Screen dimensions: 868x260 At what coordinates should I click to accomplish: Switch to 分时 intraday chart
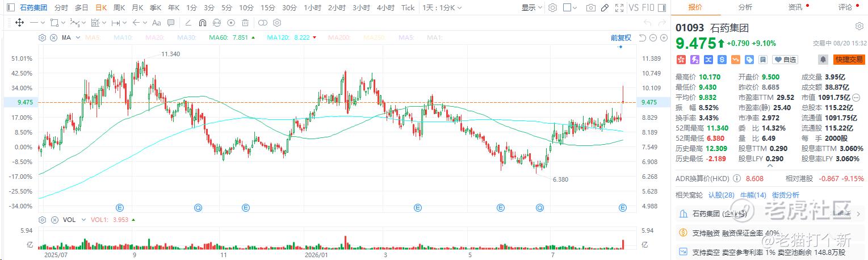point(61,8)
